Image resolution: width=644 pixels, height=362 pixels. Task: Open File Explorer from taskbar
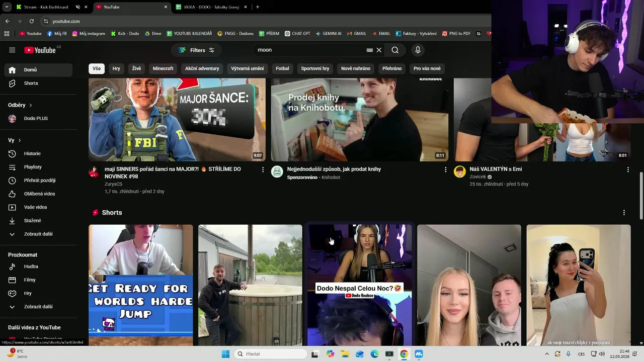pyautogui.click(x=345, y=354)
